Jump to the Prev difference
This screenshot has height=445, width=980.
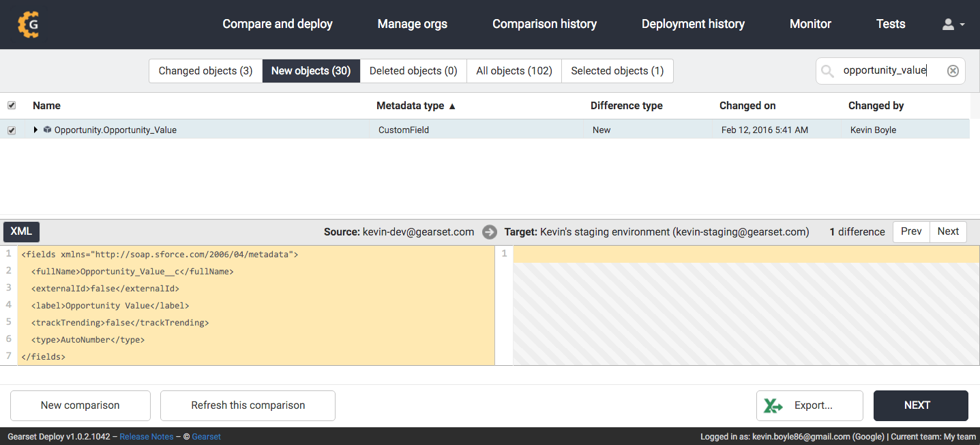(x=911, y=231)
